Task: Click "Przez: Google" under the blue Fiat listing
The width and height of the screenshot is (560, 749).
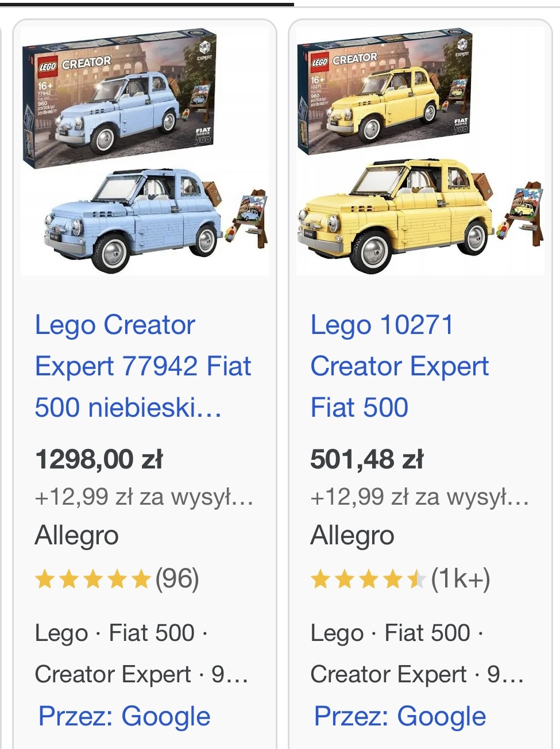Action: pos(125,717)
